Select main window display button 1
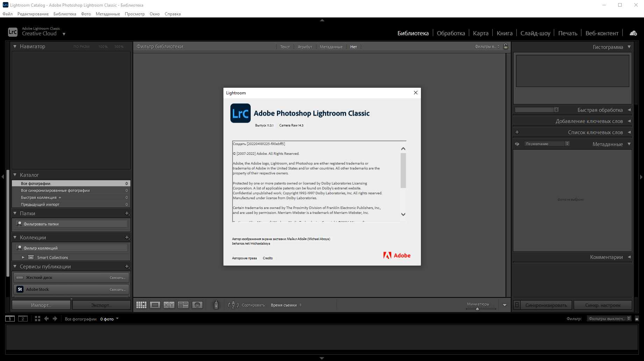 pos(10,319)
